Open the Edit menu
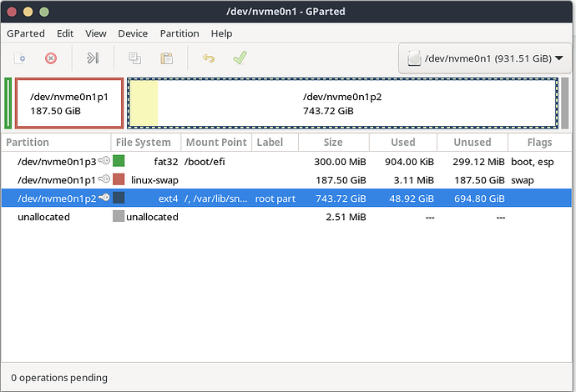 (x=65, y=33)
